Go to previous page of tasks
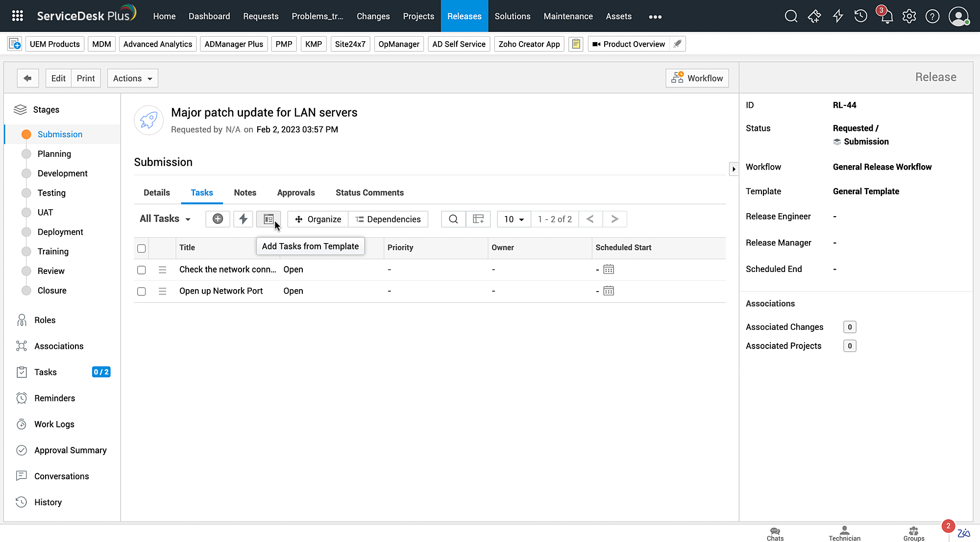Screen dimensions: 980x542 point(590,219)
